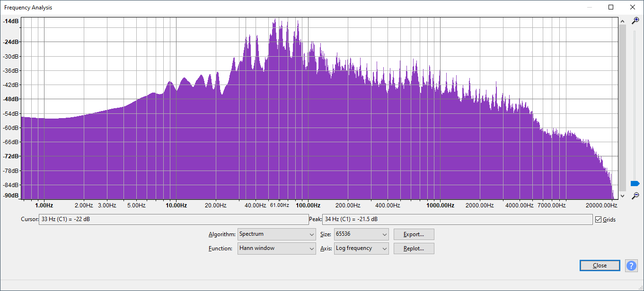The width and height of the screenshot is (644, 291).
Task: Click the Export... button
Action: click(414, 234)
